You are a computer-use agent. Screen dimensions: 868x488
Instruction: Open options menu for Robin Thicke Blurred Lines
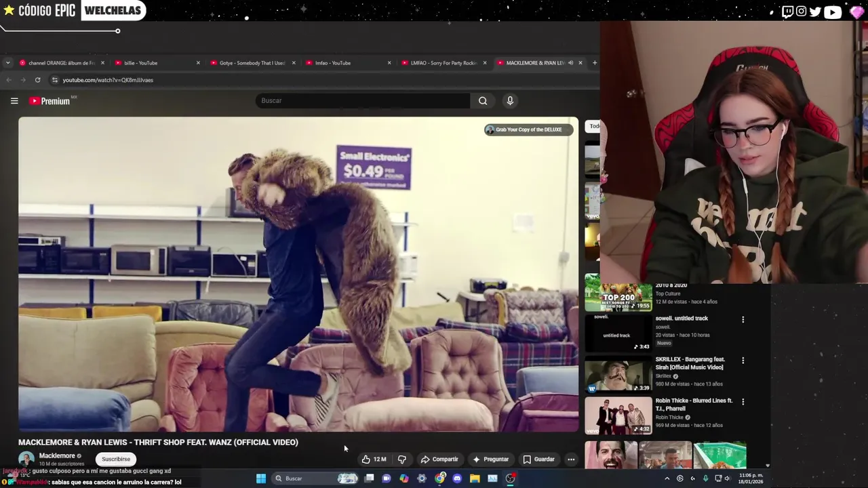[x=743, y=402]
